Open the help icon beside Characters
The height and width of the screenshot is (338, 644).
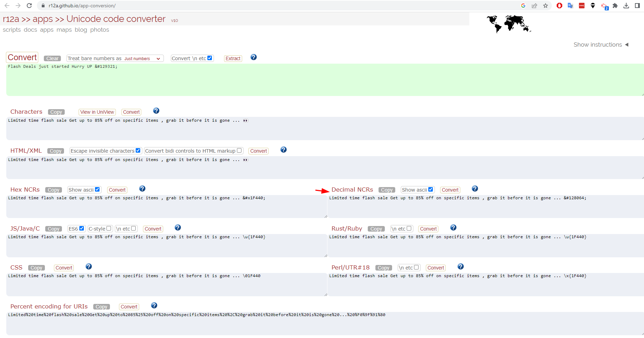[x=156, y=111]
